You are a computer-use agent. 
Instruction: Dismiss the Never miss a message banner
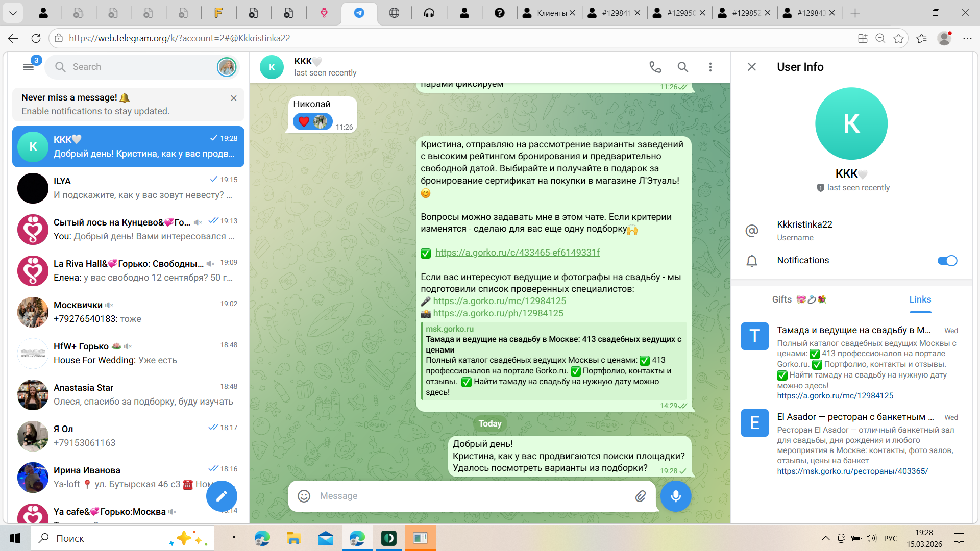(233, 98)
